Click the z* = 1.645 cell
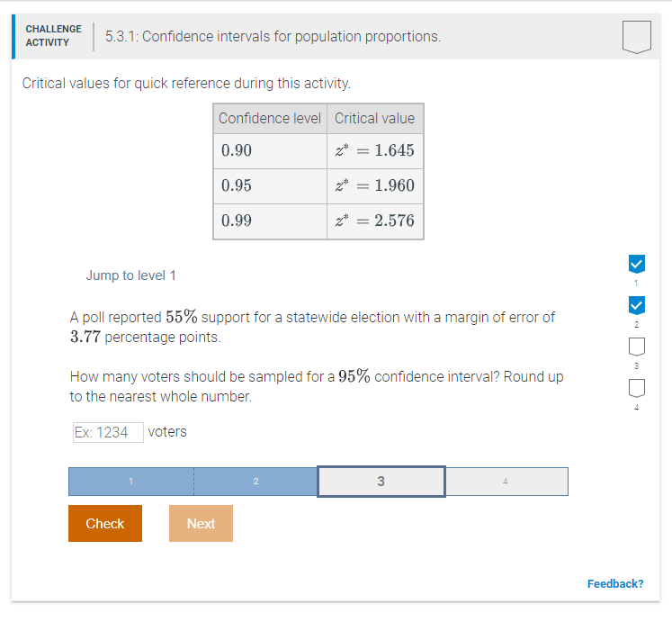The height and width of the screenshot is (622, 672). click(x=375, y=150)
